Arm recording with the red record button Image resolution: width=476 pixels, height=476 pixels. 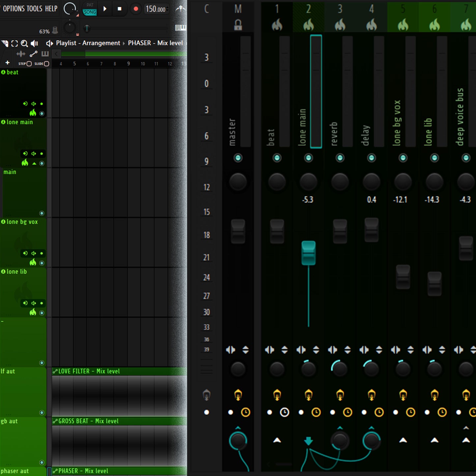[136, 9]
